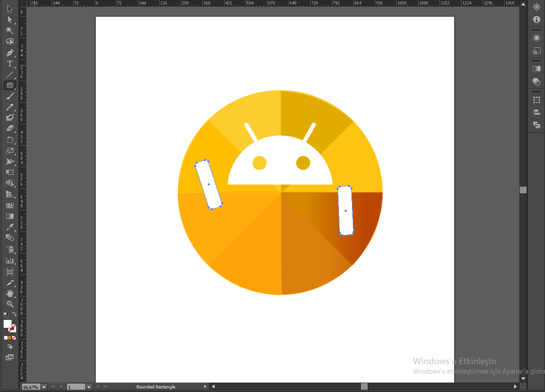Click the 66,67% zoom level field
Screen dimensions: 545x392
point(31,387)
